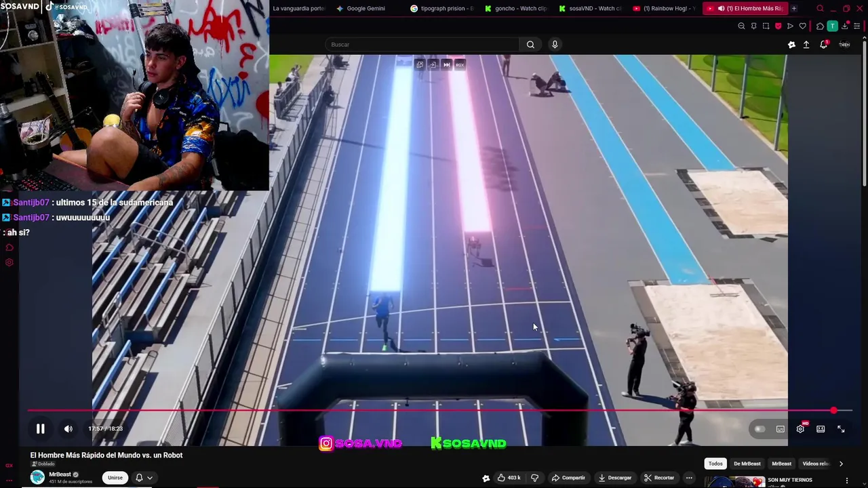
Task: Open player settings gear icon
Action: coord(801,429)
